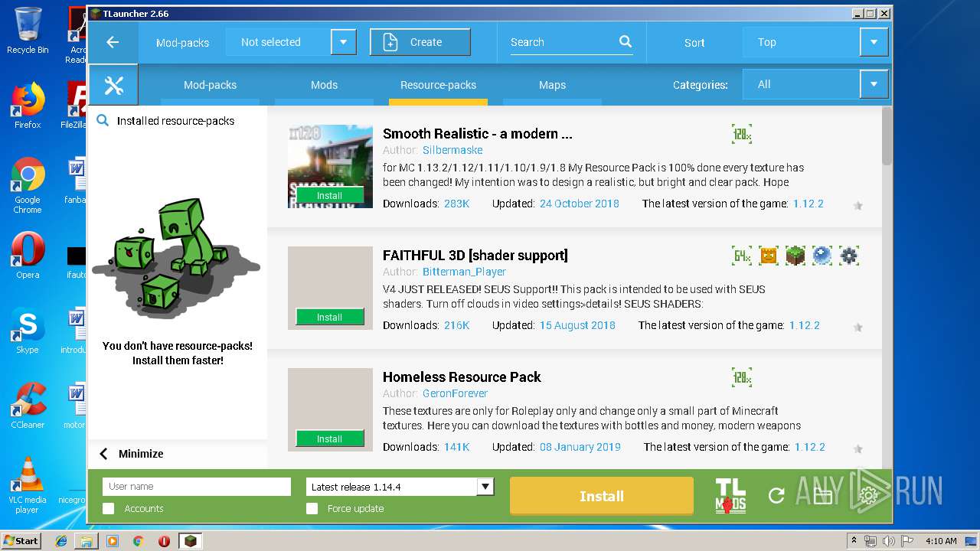Open author Bitterman_Player's link

click(464, 272)
